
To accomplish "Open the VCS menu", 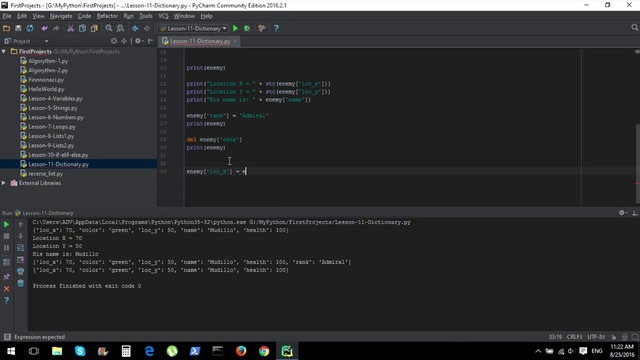I will pyautogui.click(x=163, y=16).
